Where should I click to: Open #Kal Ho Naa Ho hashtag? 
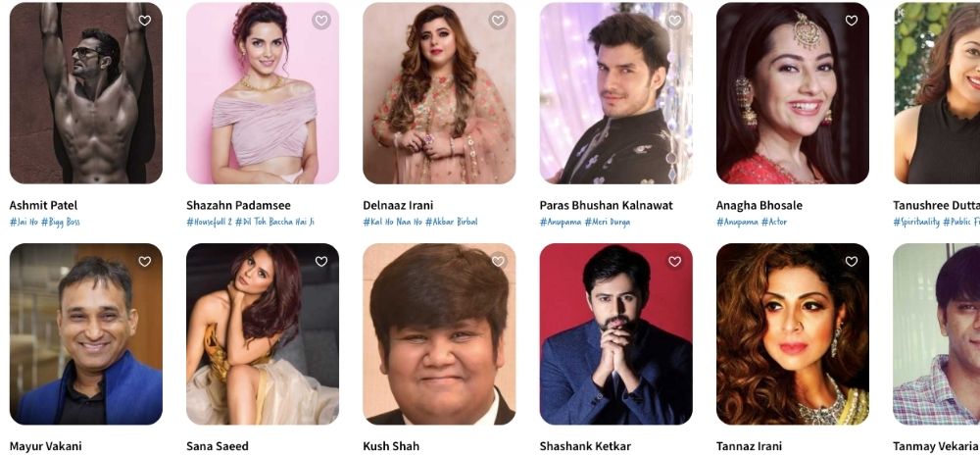coord(393,222)
